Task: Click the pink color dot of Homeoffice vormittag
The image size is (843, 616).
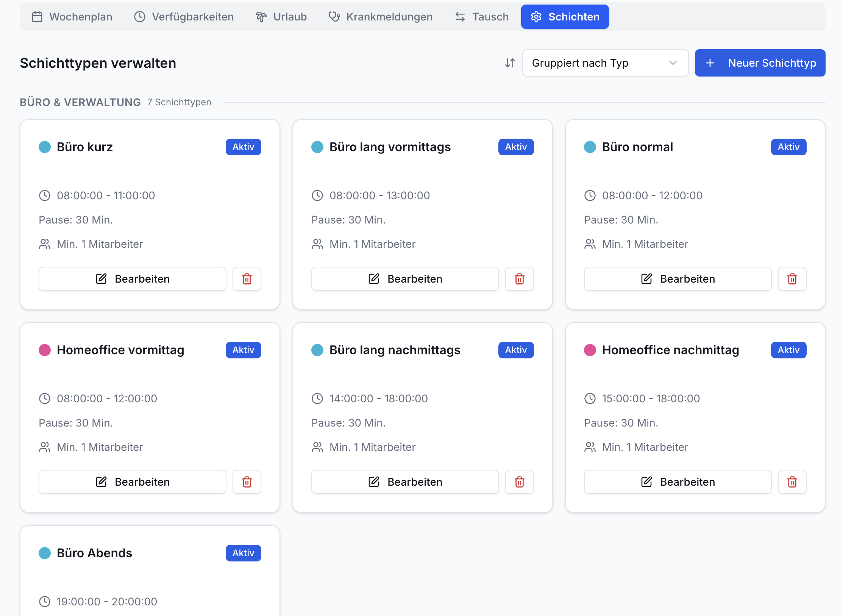Action: pos(45,350)
